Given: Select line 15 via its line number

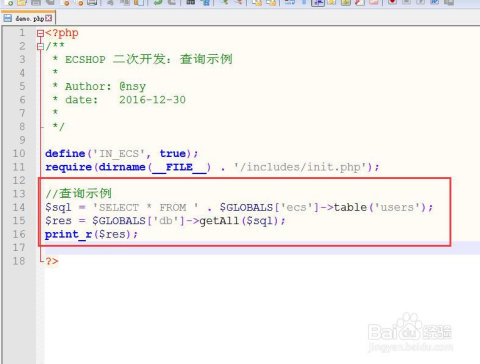Looking at the screenshot, I should [19, 221].
